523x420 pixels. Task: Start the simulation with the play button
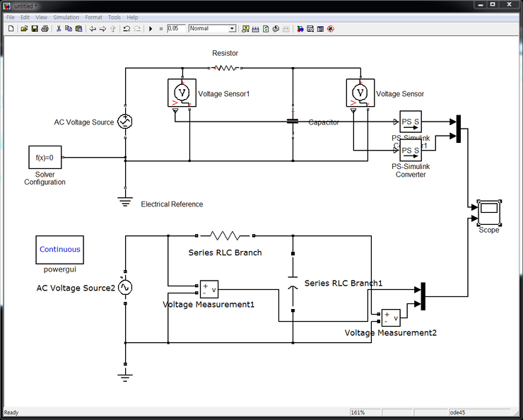[x=151, y=29]
